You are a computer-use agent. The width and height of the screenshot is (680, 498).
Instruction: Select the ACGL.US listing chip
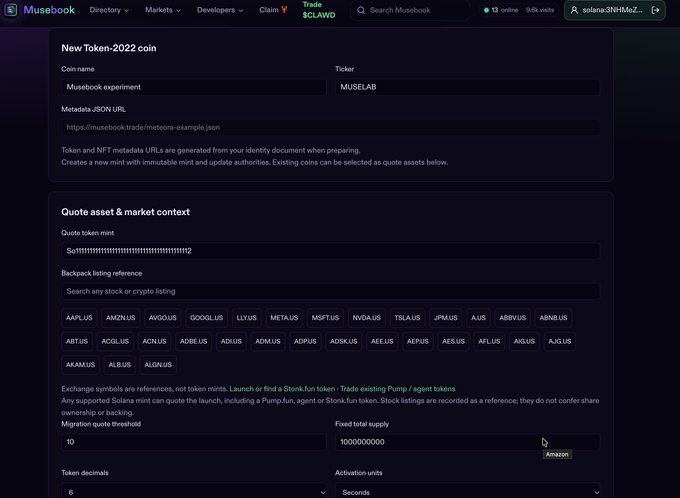pyautogui.click(x=115, y=341)
